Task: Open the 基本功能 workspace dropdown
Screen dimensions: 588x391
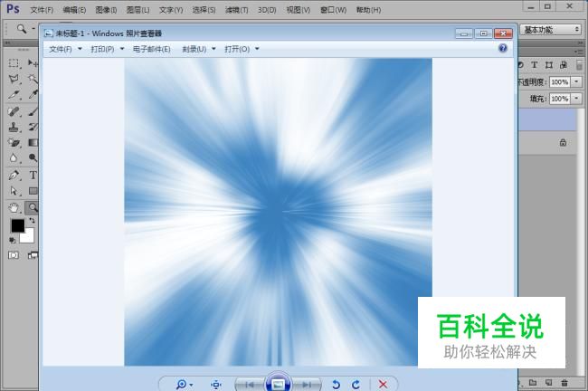Action: click(x=550, y=30)
